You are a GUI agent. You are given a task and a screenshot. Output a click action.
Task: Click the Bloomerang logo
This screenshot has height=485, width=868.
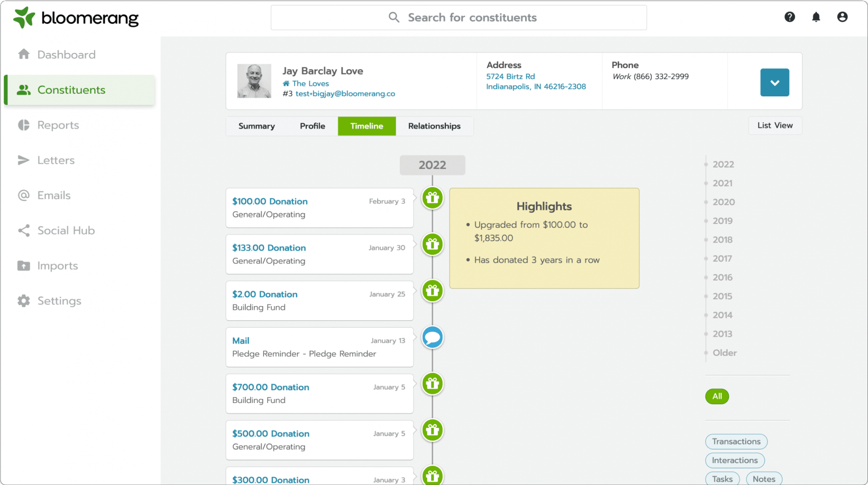[x=76, y=18]
